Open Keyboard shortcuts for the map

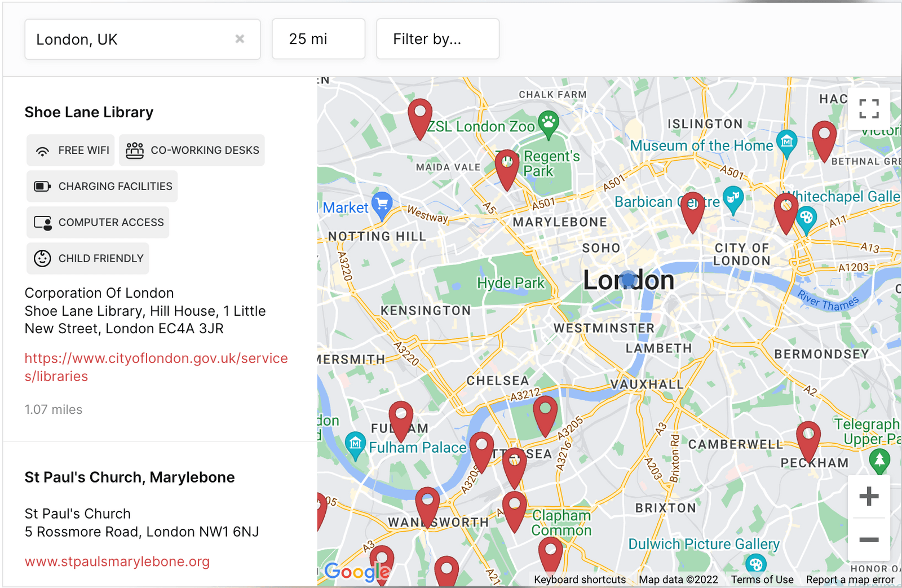pyautogui.click(x=580, y=580)
